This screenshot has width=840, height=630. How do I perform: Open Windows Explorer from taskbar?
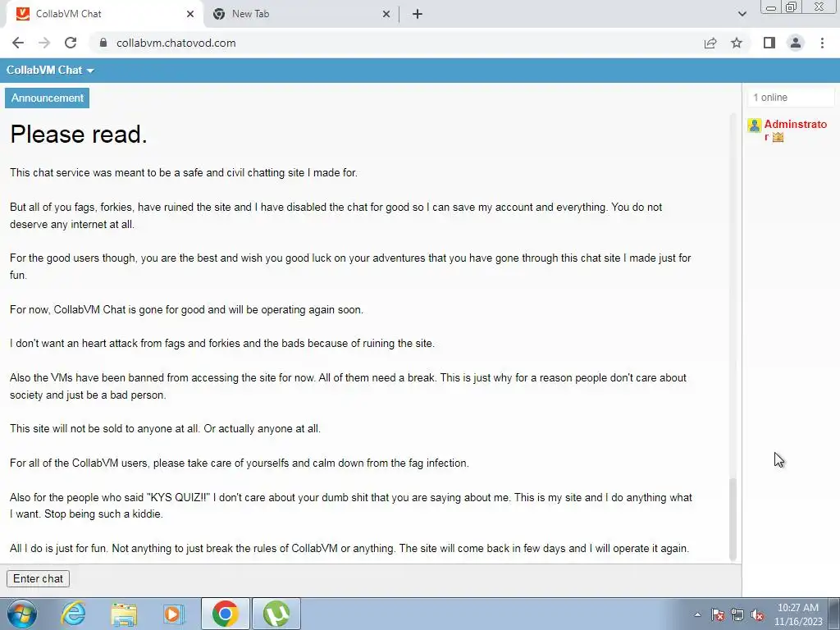[x=124, y=614]
